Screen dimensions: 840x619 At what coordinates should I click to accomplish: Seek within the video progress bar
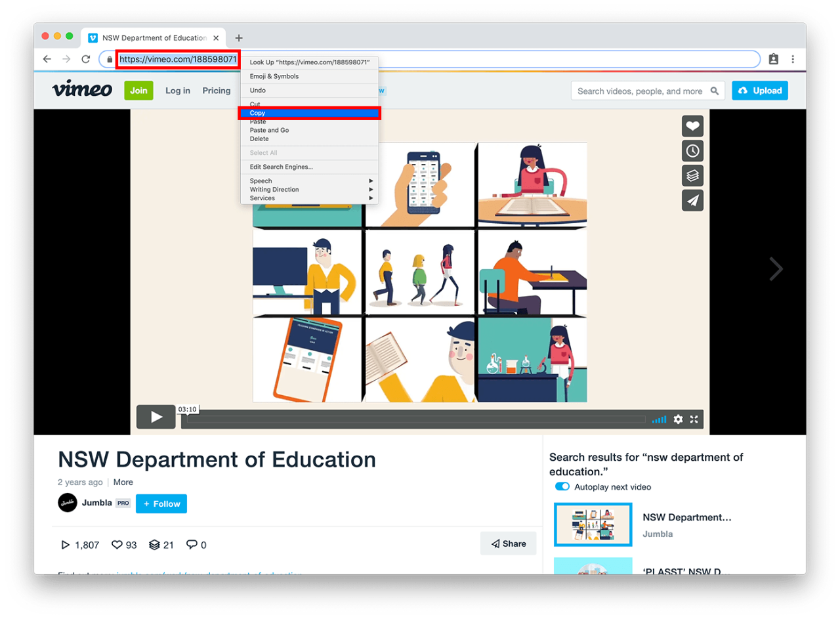pos(417,419)
